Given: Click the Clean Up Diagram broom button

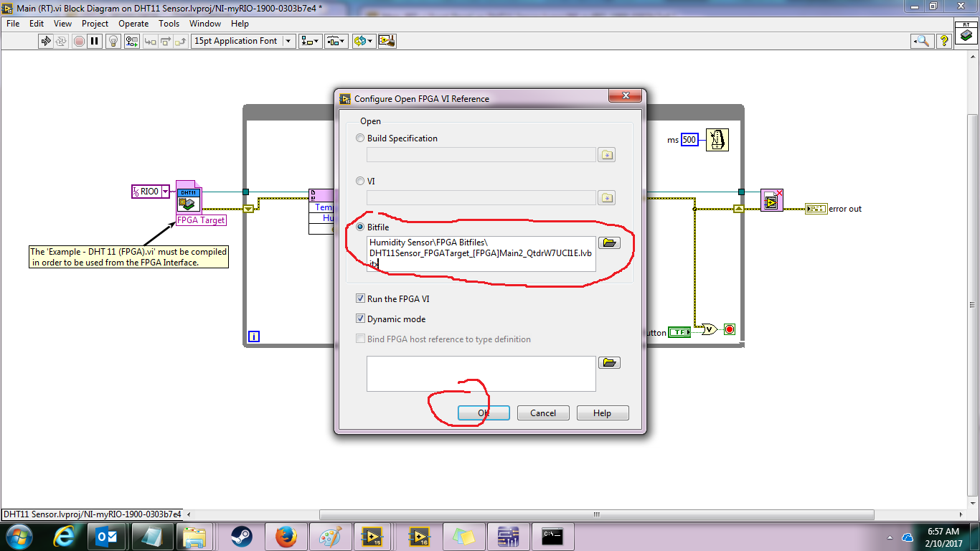Looking at the screenshot, I should click(387, 41).
